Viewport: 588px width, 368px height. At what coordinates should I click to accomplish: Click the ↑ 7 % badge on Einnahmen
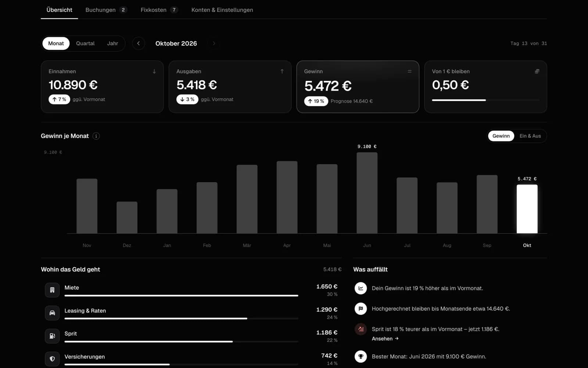59,99
